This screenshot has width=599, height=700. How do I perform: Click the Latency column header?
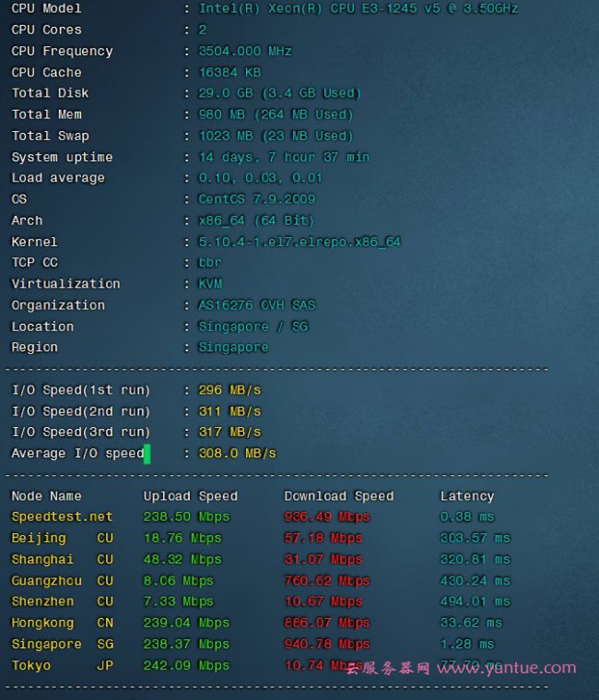point(466,496)
